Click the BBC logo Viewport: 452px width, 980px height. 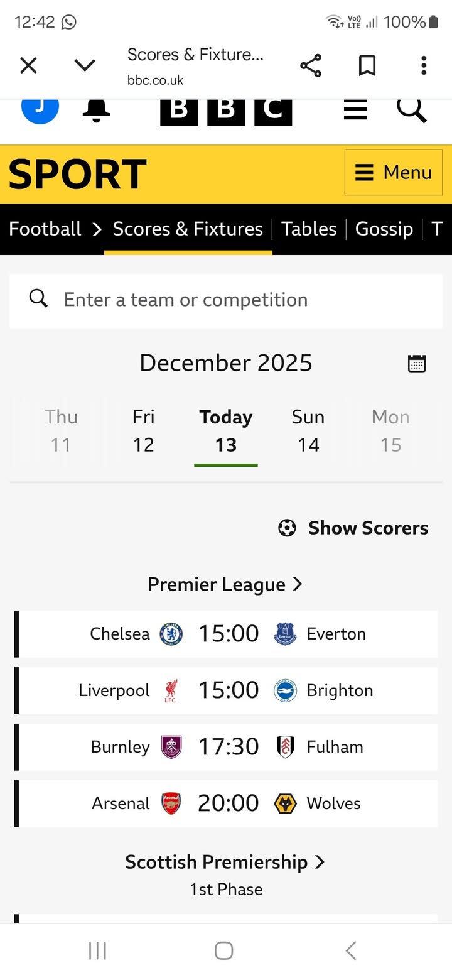(226, 109)
